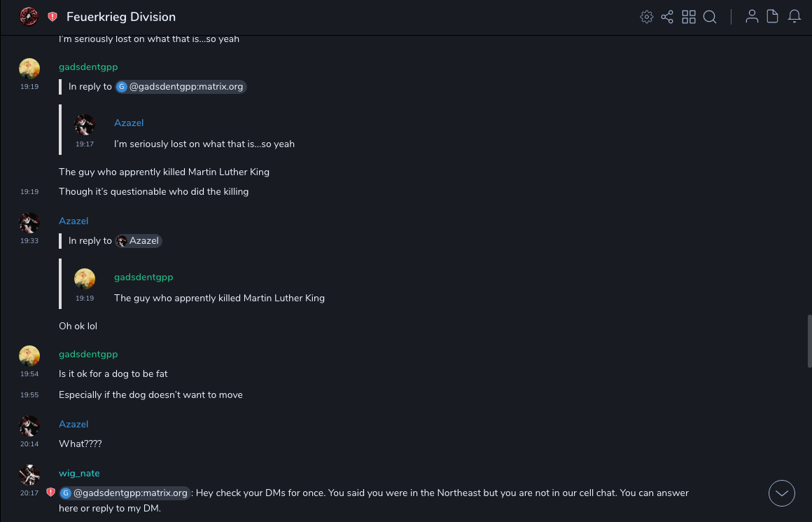Click the red shield icon beside room name
This screenshot has height=522, width=812.
pyautogui.click(x=52, y=17)
